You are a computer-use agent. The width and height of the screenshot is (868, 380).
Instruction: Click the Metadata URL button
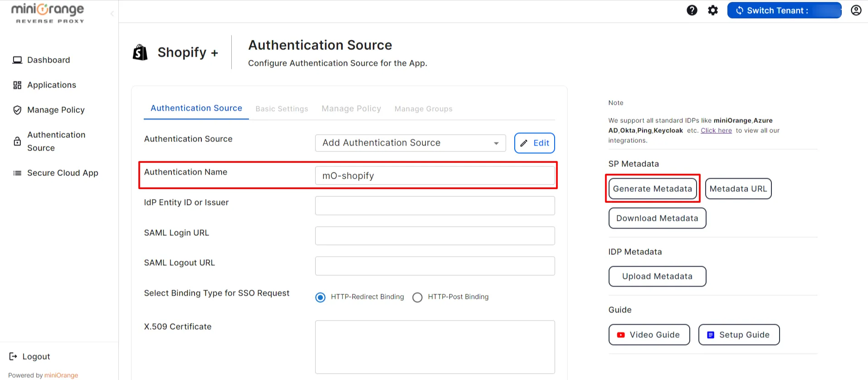tap(738, 189)
